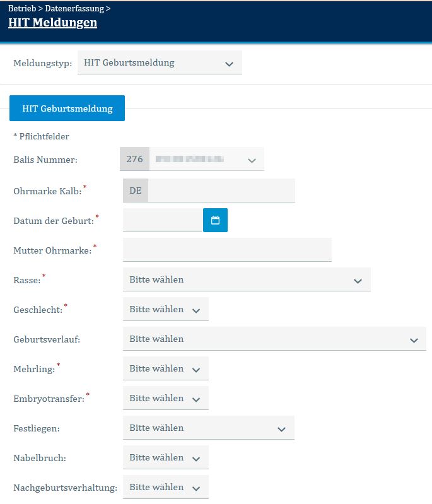Open the Nabelbruch dropdown
The image size is (432, 504).
[x=166, y=457]
